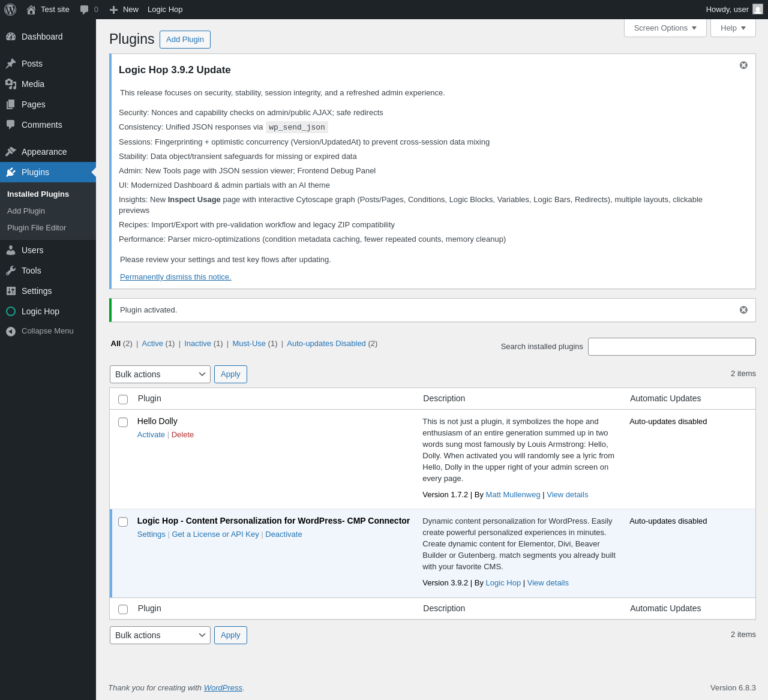Open Logic Hop plugin Settings link
The height and width of the screenshot is (700, 768).
(x=151, y=534)
